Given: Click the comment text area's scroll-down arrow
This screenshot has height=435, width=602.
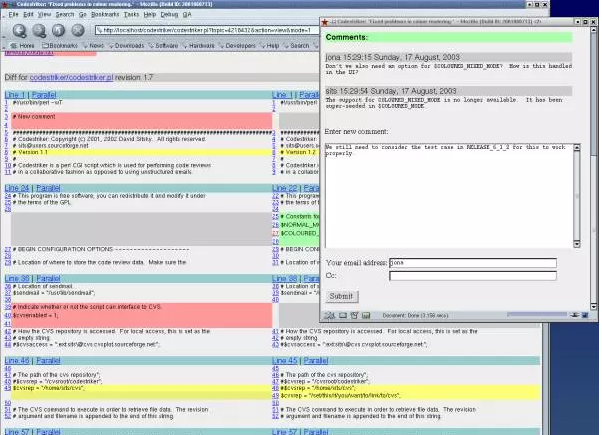Looking at the screenshot, I should [x=577, y=244].
